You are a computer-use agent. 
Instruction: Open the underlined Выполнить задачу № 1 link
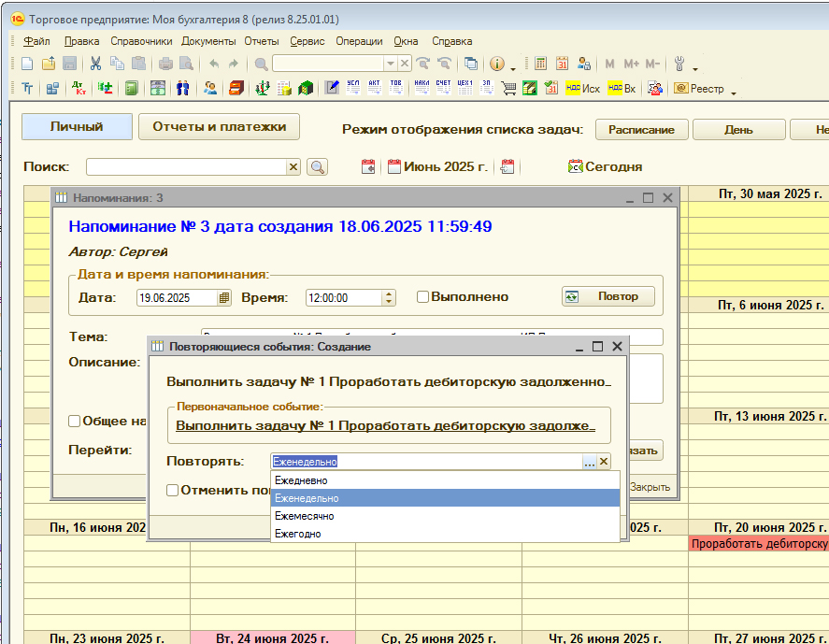tap(385, 426)
